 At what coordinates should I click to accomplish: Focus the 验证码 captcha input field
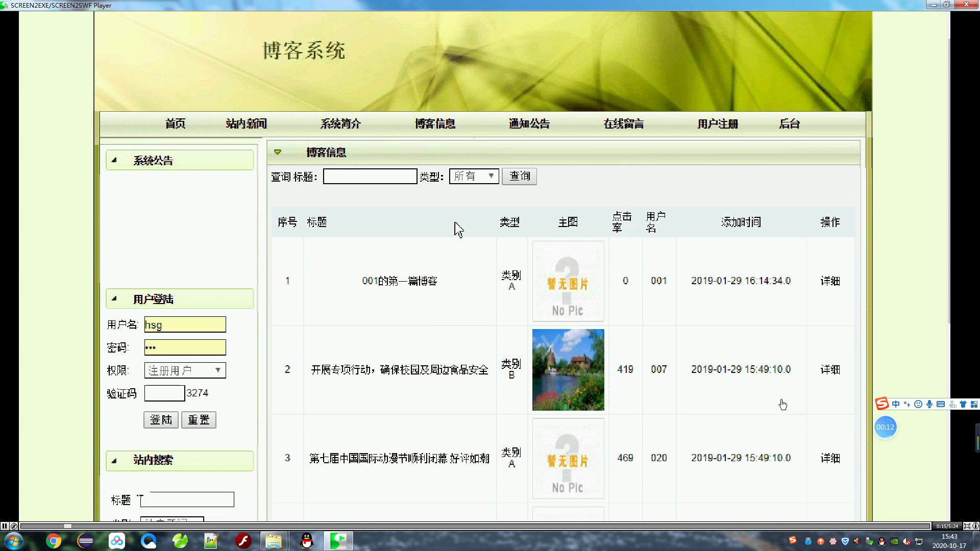click(164, 393)
